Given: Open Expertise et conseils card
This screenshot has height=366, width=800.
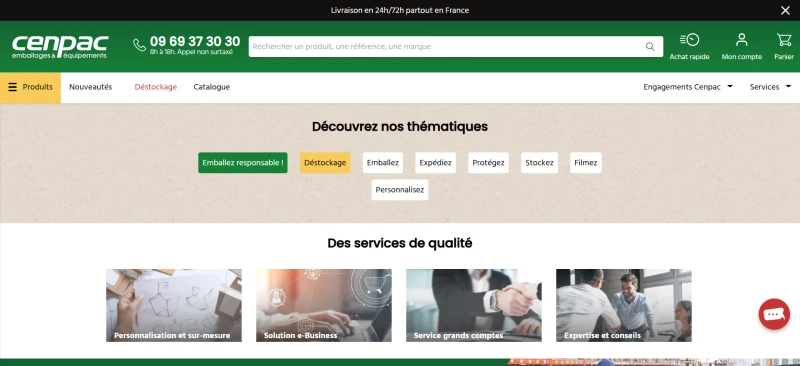Looking at the screenshot, I should (x=624, y=305).
